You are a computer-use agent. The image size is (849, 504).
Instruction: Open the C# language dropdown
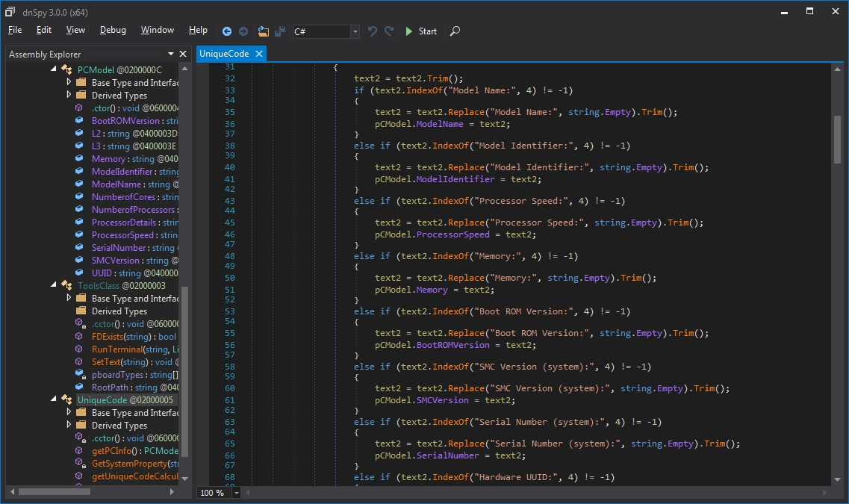coord(355,31)
